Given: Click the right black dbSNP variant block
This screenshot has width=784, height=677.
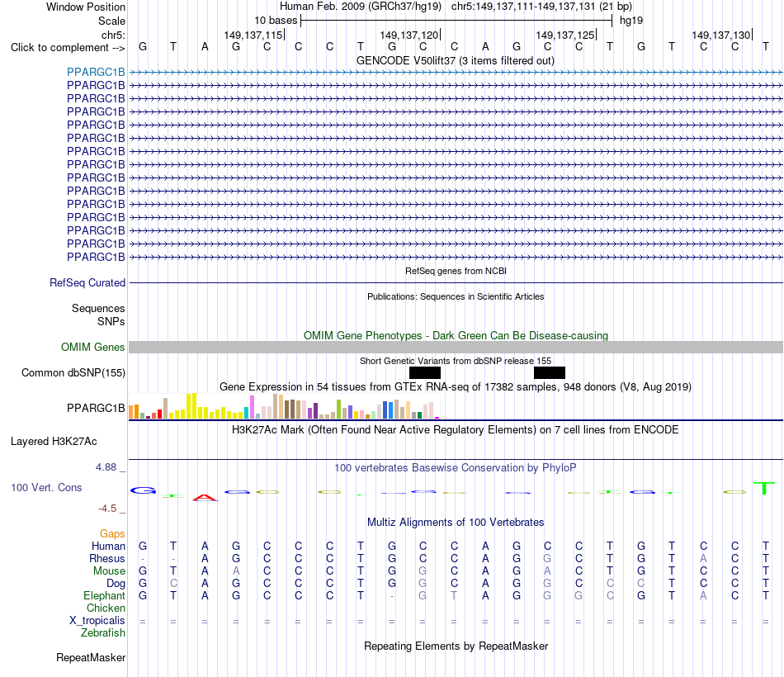Looking at the screenshot, I should [550, 373].
